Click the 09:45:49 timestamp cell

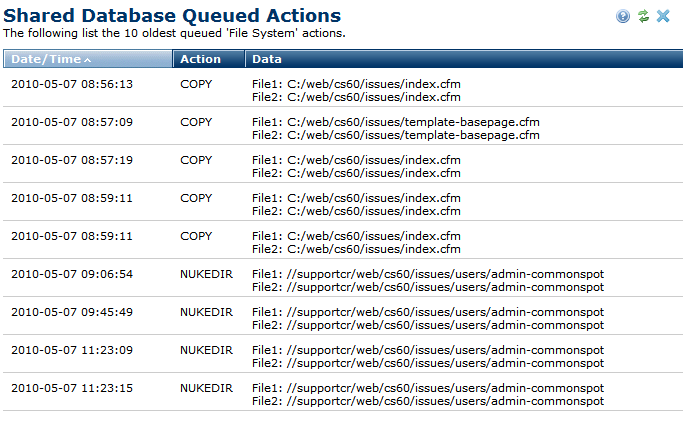coord(71,312)
